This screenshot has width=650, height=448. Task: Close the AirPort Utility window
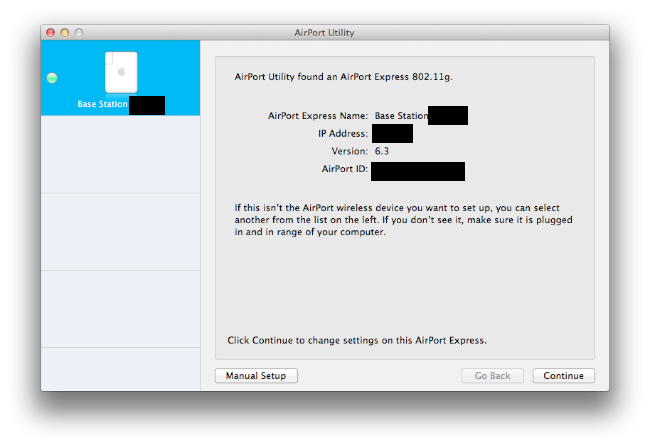coord(51,32)
